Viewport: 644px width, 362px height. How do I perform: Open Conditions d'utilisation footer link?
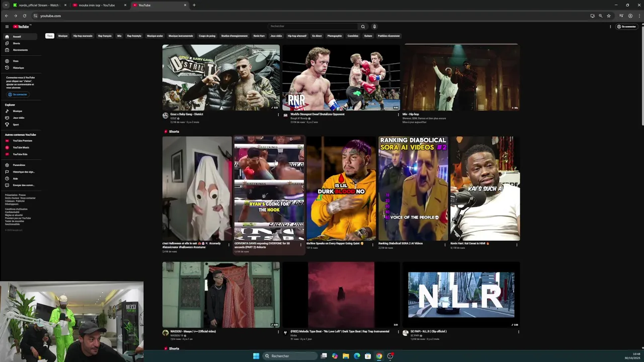tap(16, 209)
